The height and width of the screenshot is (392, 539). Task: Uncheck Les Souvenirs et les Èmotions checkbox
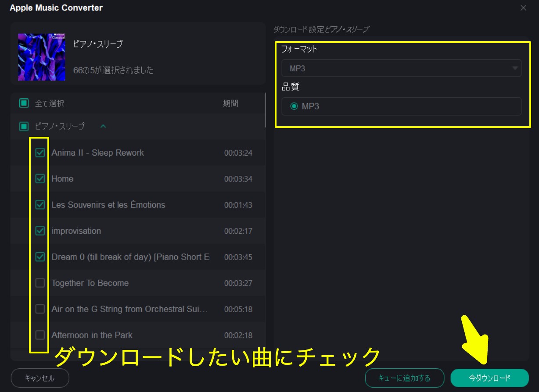40,205
